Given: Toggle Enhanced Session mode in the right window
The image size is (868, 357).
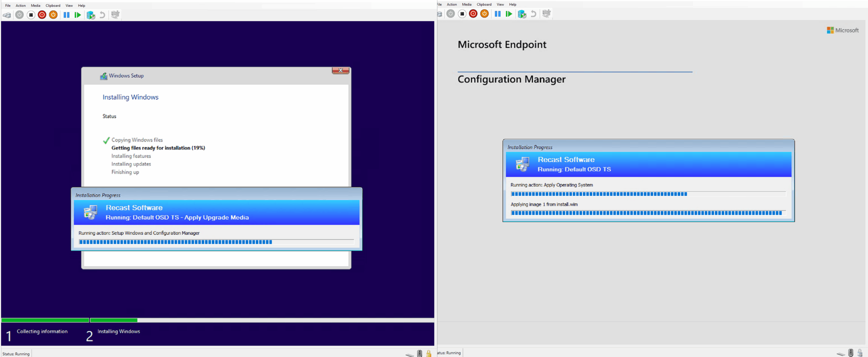Looking at the screenshot, I should tap(546, 14).
